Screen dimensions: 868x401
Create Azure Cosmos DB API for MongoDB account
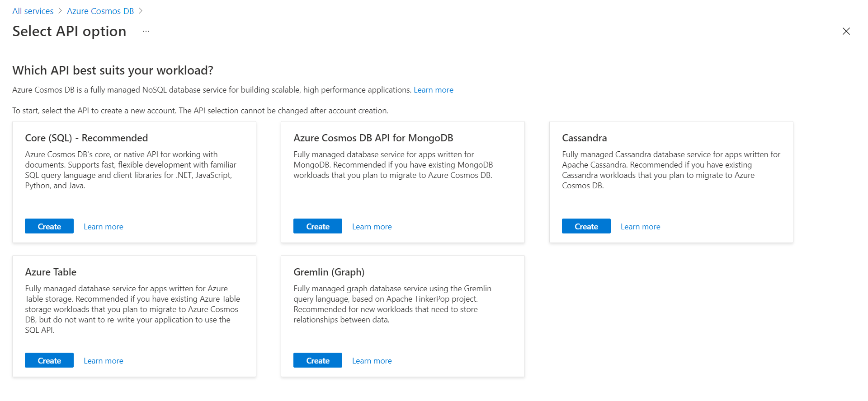coord(317,226)
